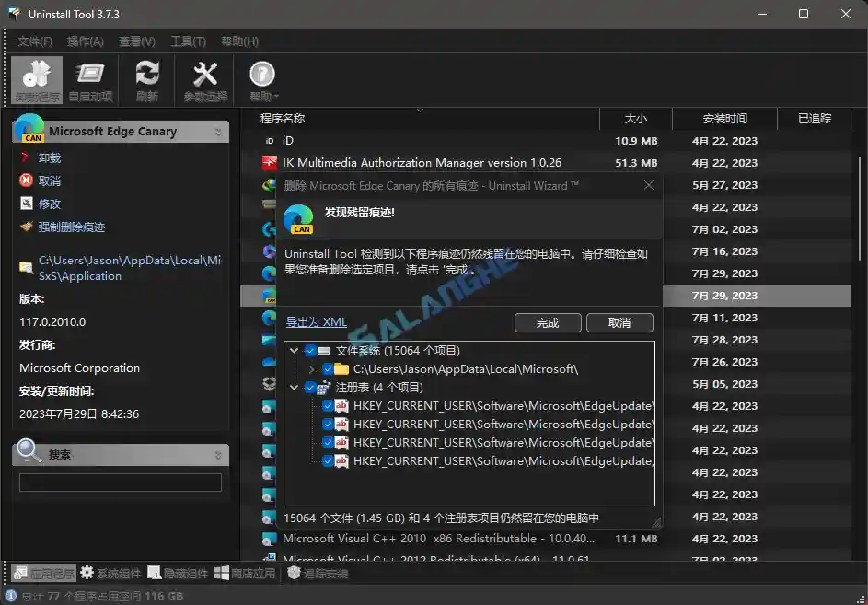
Task: Click the 强制删除痕迹 sidebar icon
Action: (x=23, y=227)
